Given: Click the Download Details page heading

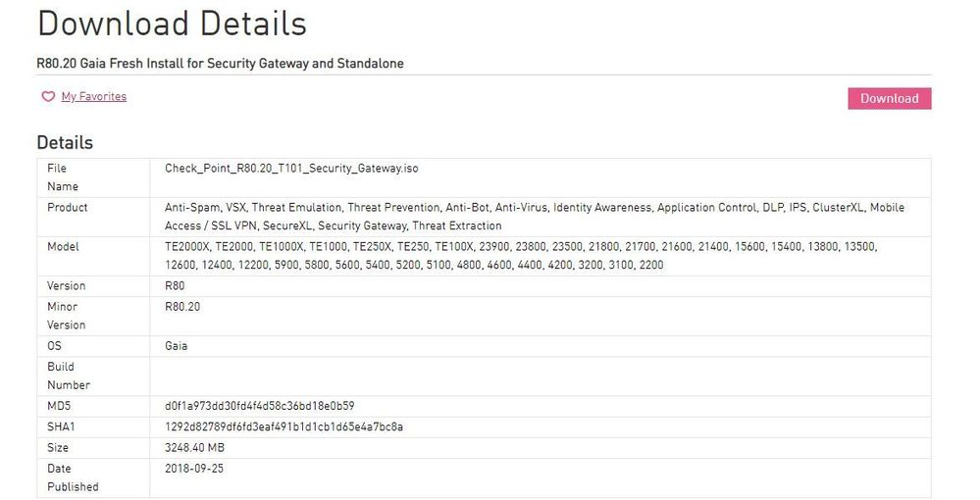Looking at the screenshot, I should [172, 24].
